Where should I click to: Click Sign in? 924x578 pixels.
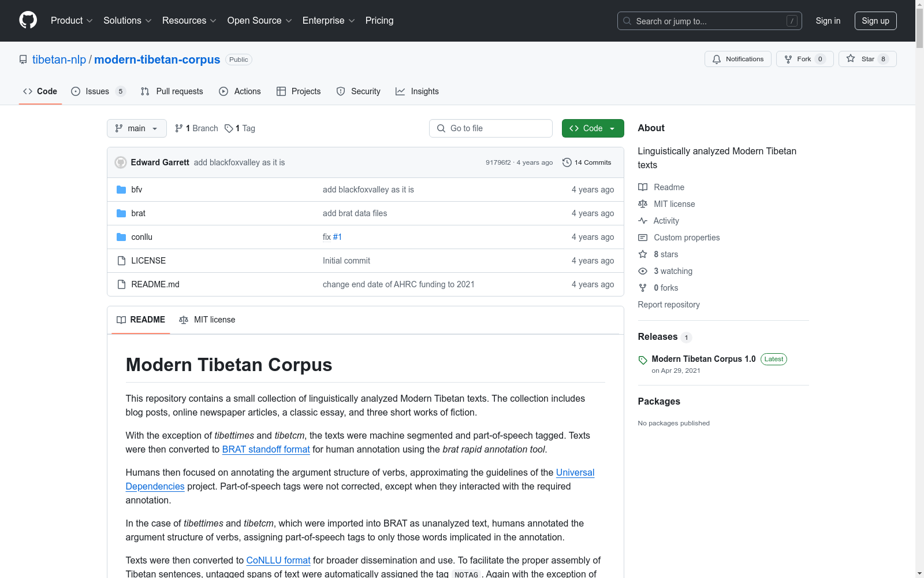[x=828, y=21]
